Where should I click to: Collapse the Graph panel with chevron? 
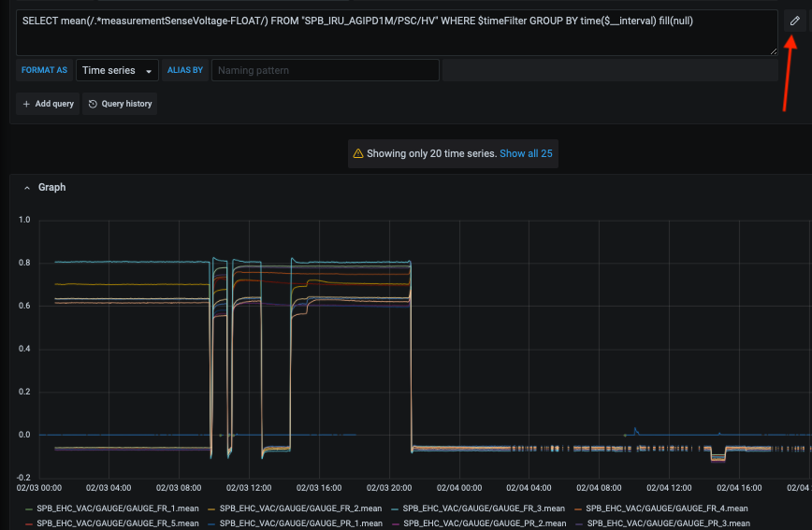click(27, 188)
